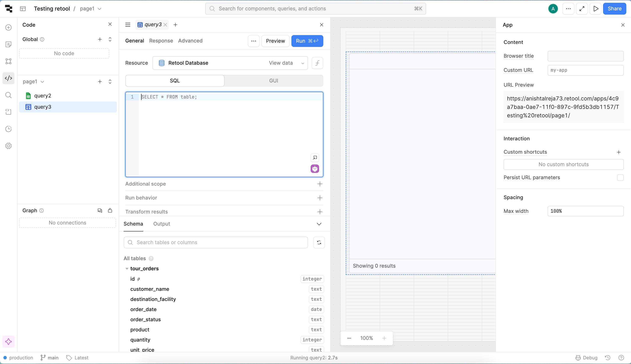This screenshot has height=364, width=631.
Task: Add a custom shortcut with plus
Action: tap(619, 152)
